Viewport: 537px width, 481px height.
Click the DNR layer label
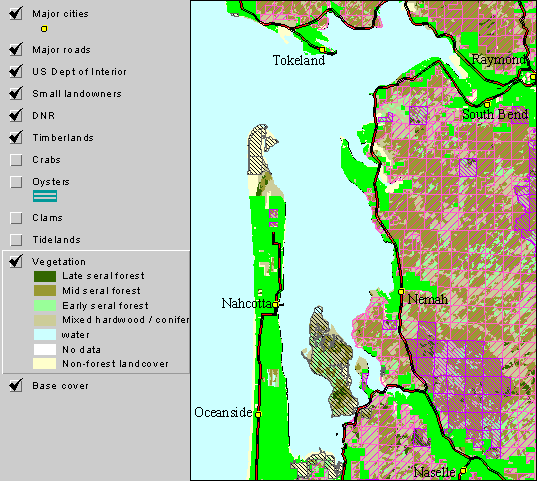click(x=43, y=116)
